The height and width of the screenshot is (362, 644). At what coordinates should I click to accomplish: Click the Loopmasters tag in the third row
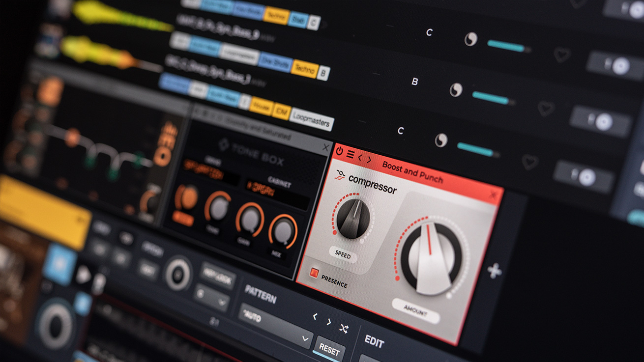(311, 119)
